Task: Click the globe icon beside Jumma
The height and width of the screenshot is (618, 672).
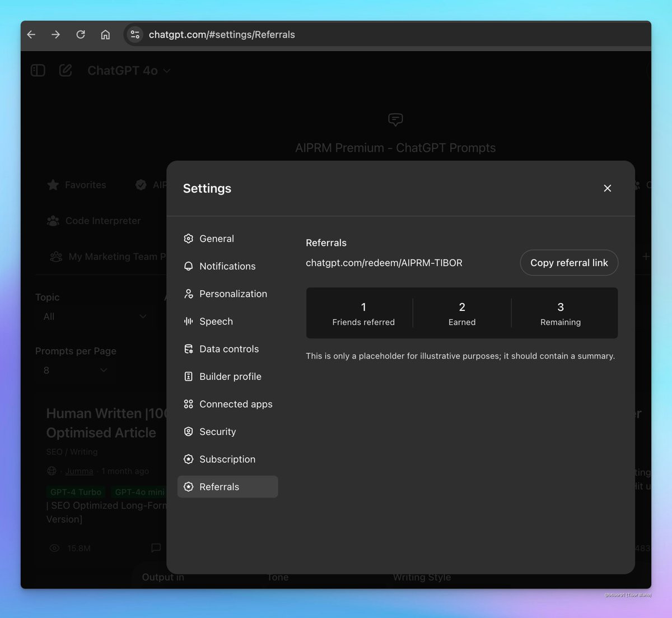Action: coord(52,471)
